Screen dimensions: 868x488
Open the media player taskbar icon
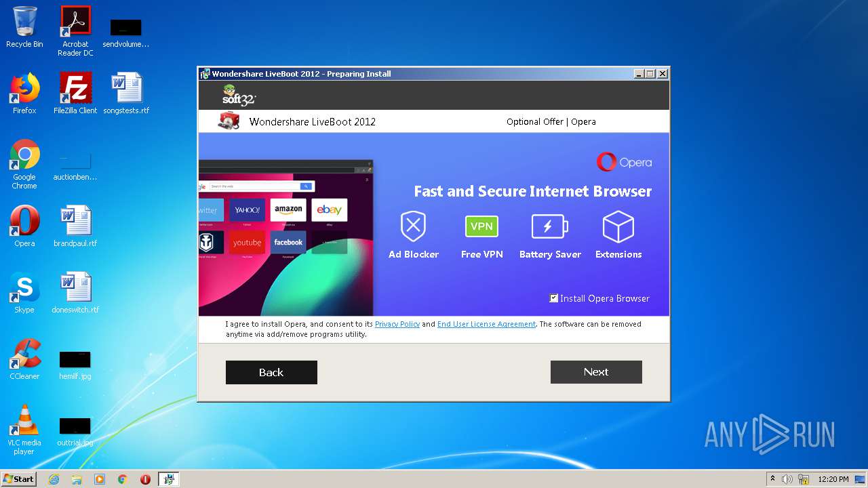click(100, 479)
